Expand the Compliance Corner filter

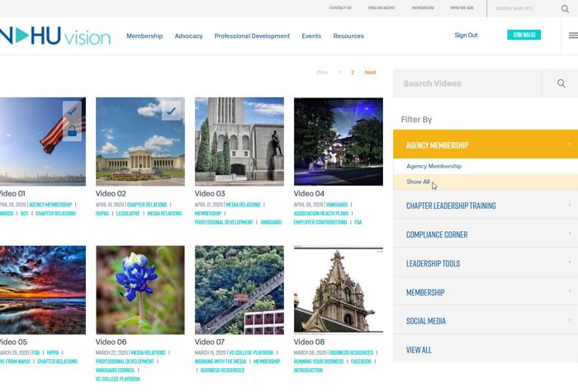(x=486, y=234)
